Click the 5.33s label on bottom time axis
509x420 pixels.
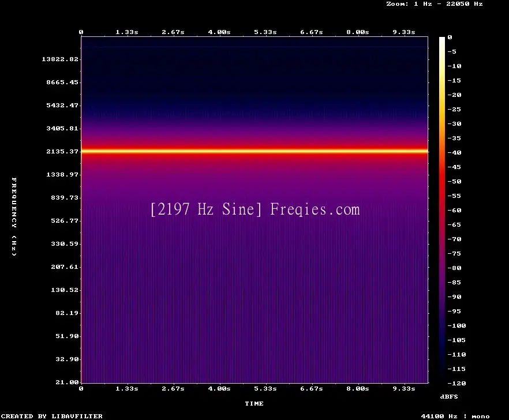pos(265,388)
